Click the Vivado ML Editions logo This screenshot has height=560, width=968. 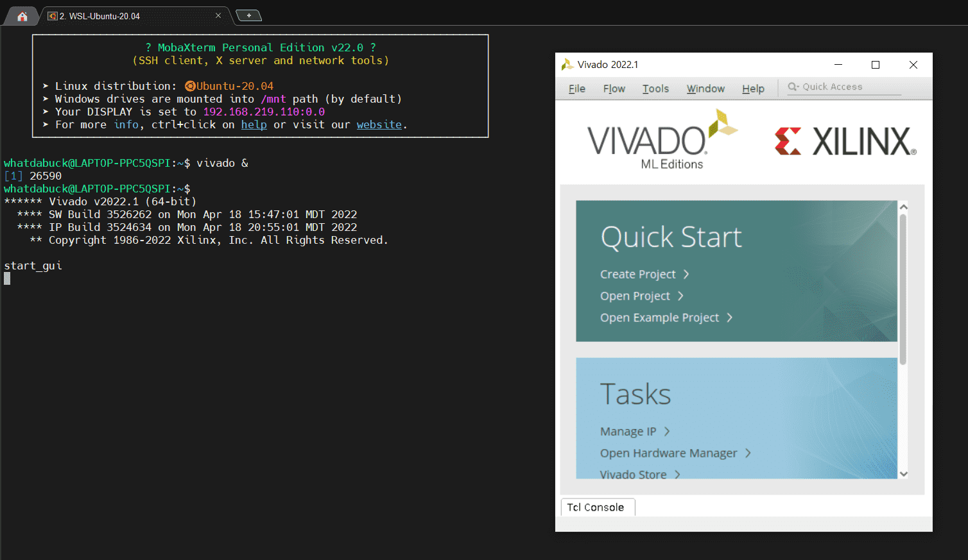[x=662, y=139]
